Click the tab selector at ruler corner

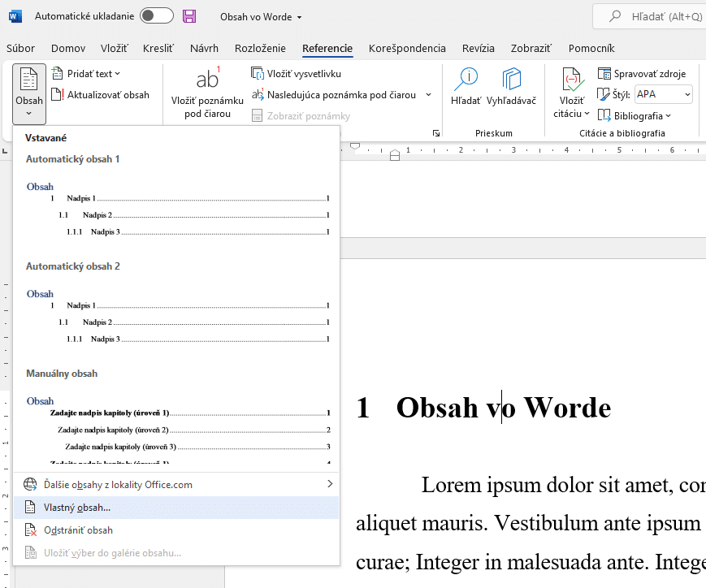point(6,151)
